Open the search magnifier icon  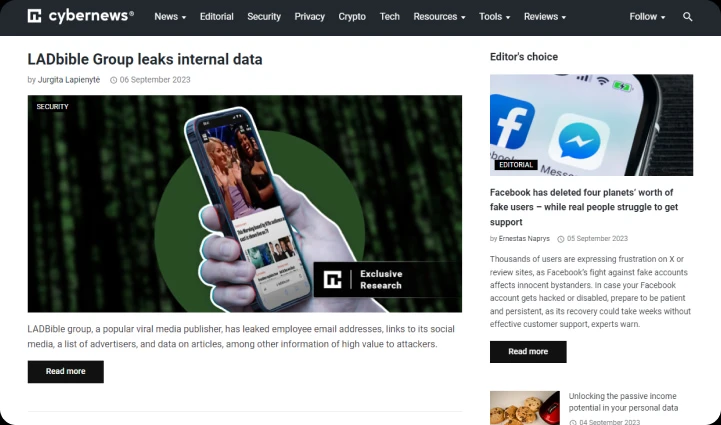point(687,17)
